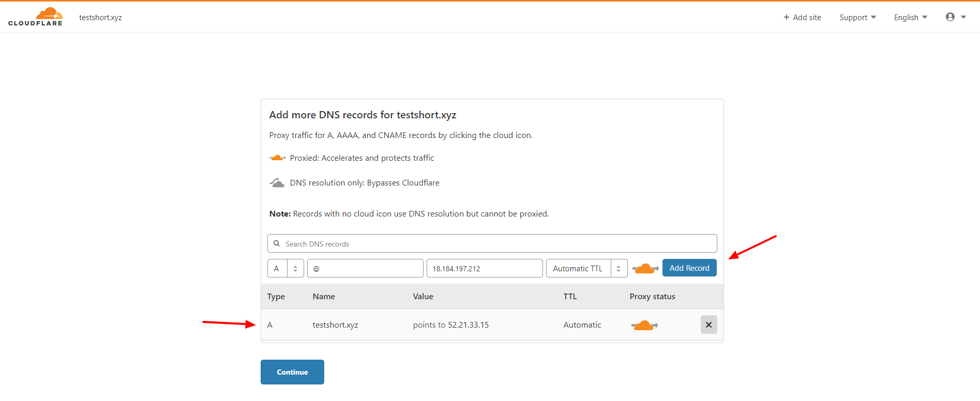The image size is (980, 401).
Task: Click the Continue button
Action: 292,372
